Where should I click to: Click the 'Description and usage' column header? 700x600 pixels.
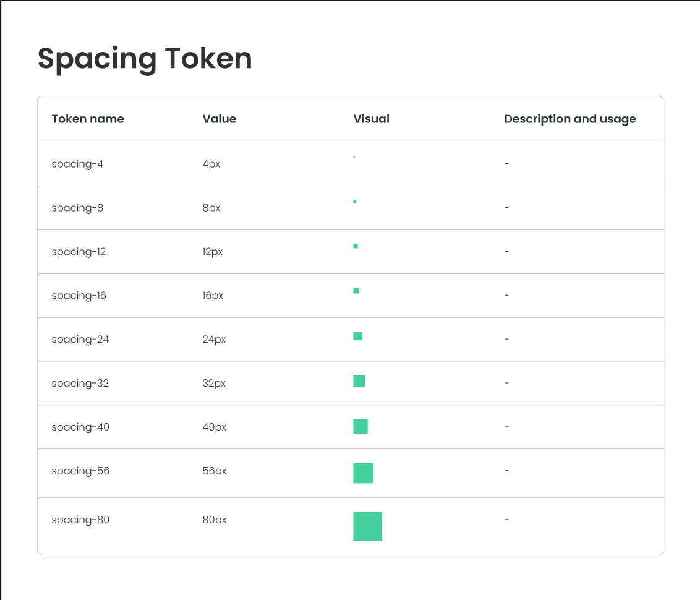[570, 119]
